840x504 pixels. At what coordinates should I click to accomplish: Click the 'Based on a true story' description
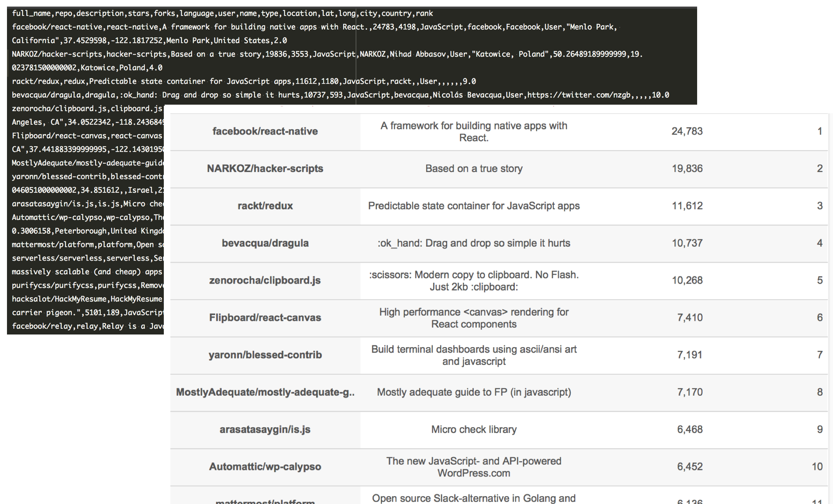(x=474, y=169)
